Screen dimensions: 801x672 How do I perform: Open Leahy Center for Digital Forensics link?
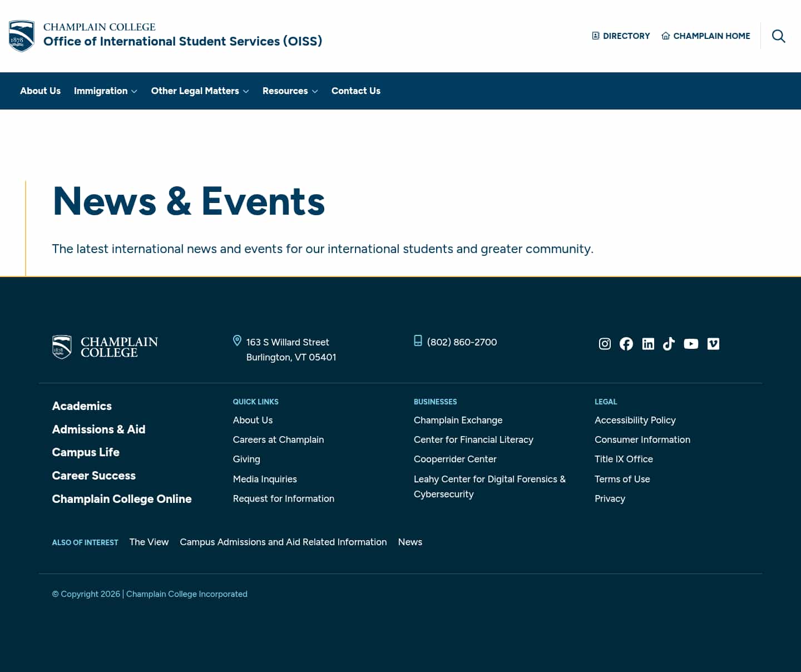click(x=489, y=486)
